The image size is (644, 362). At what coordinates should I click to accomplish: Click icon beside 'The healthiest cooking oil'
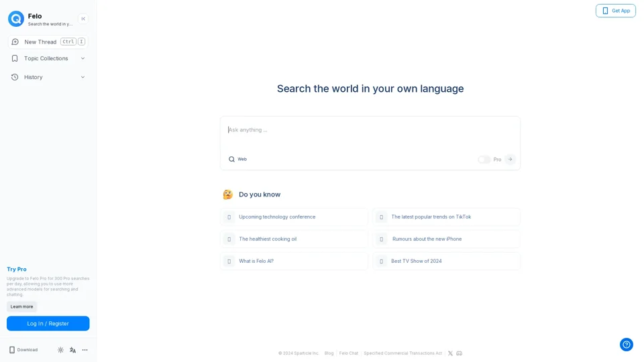click(229, 239)
